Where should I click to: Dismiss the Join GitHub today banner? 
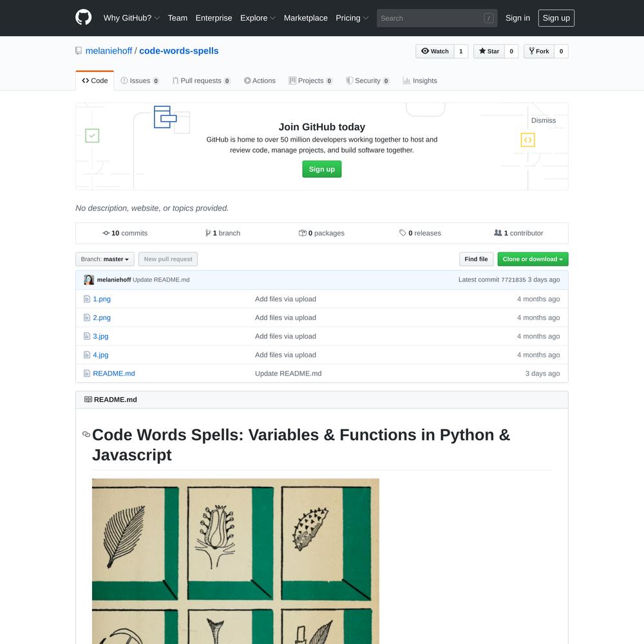tap(544, 120)
